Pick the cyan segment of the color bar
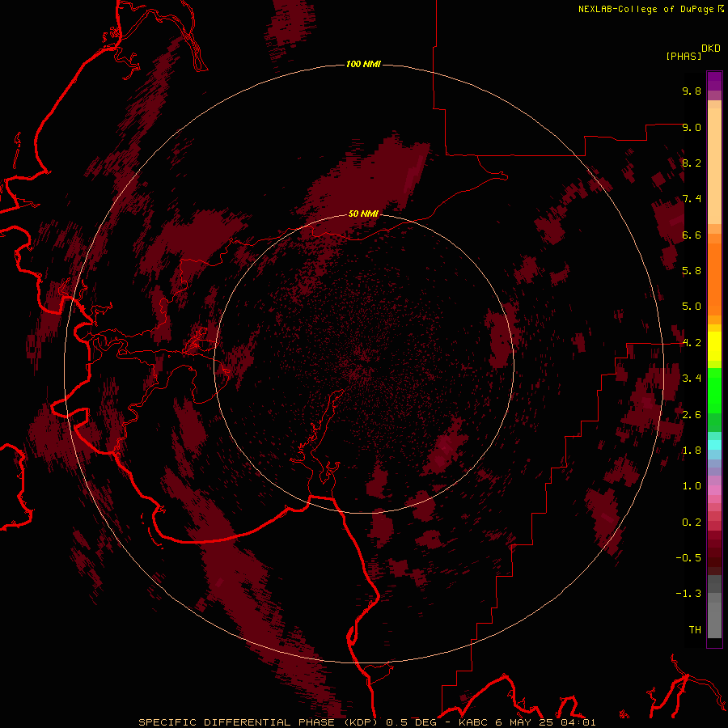 coord(714,445)
